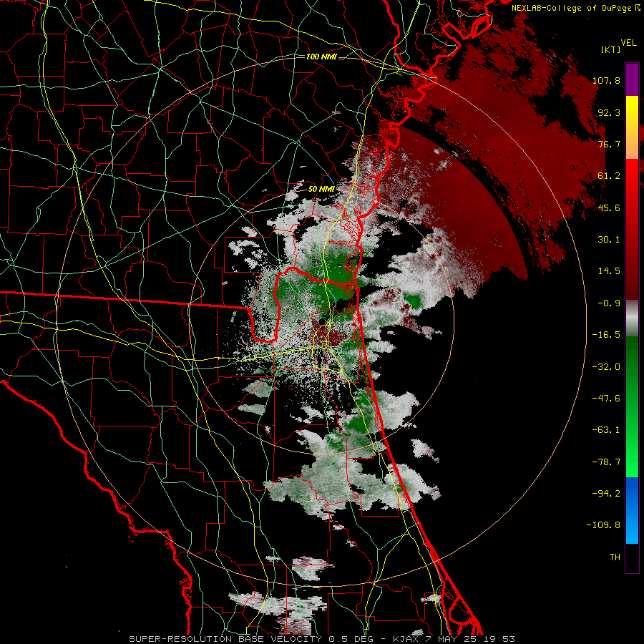Screen dimensions: 644x644
Task: Click the 45.6 value on velocity scale
Action: pyautogui.click(x=609, y=208)
